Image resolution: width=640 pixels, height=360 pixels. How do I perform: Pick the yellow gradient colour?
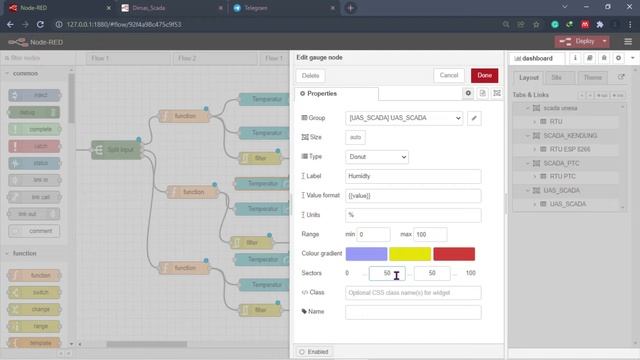pyautogui.click(x=410, y=254)
